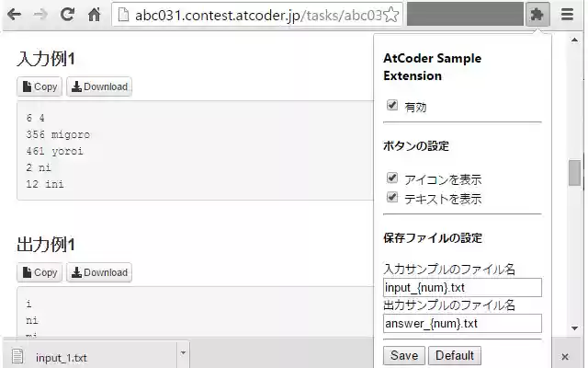Click the '461 yoroi' sample line
Screen dimensions: 588x368
pyautogui.click(x=55, y=151)
